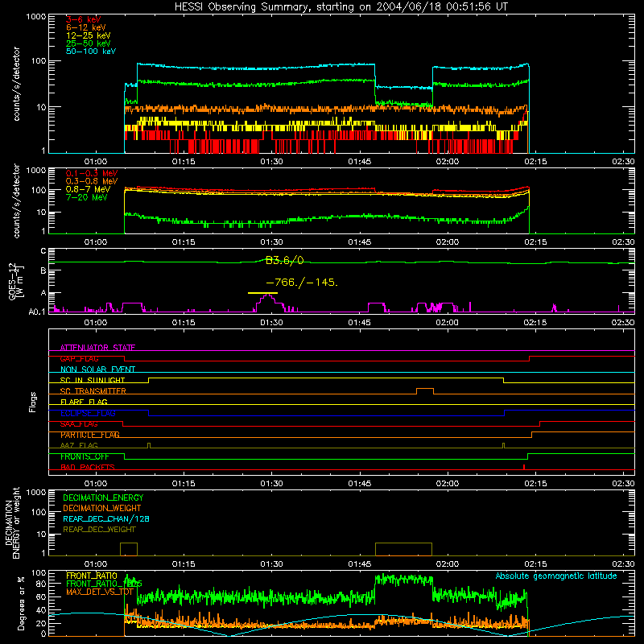Select the ECLIPSE_FLAG label
This screenshot has width=644, height=644.
click(88, 413)
